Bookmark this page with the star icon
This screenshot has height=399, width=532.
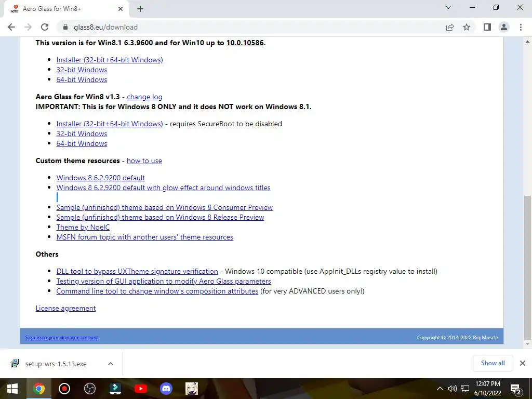pos(467,27)
